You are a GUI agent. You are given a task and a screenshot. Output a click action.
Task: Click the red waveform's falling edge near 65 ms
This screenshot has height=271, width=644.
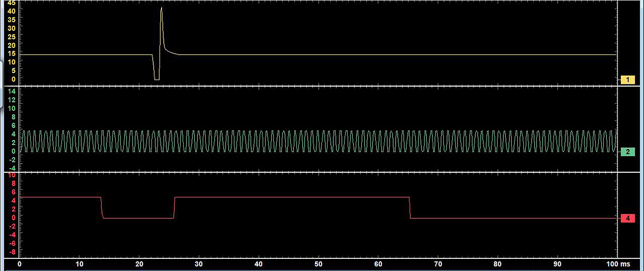tap(410, 208)
